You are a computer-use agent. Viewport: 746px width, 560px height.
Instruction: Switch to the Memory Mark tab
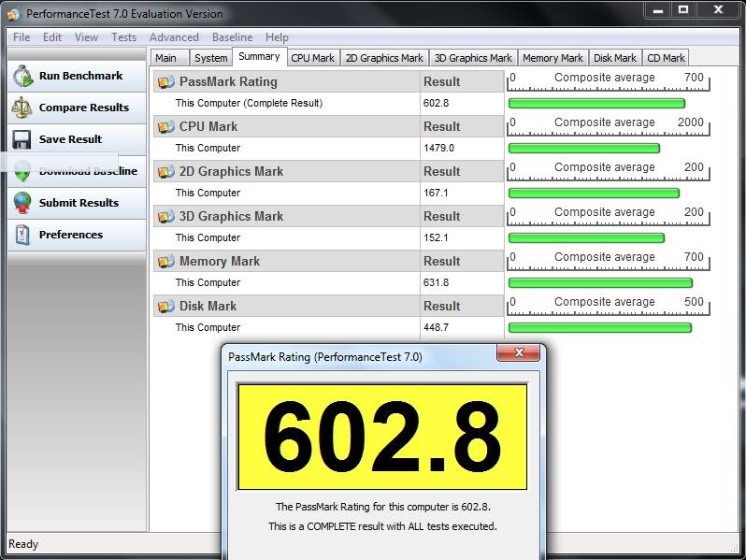point(552,58)
